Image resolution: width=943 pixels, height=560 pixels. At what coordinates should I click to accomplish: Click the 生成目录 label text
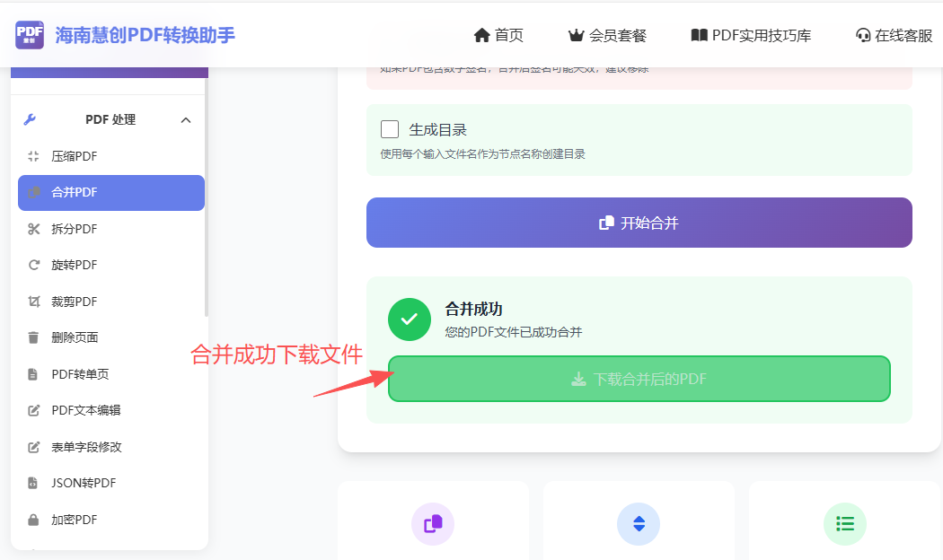(438, 130)
